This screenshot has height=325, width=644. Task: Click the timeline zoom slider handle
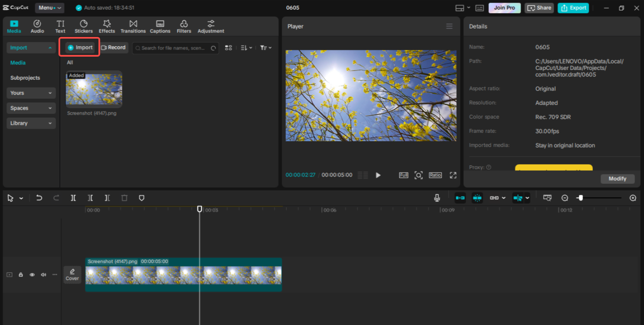[x=581, y=198]
